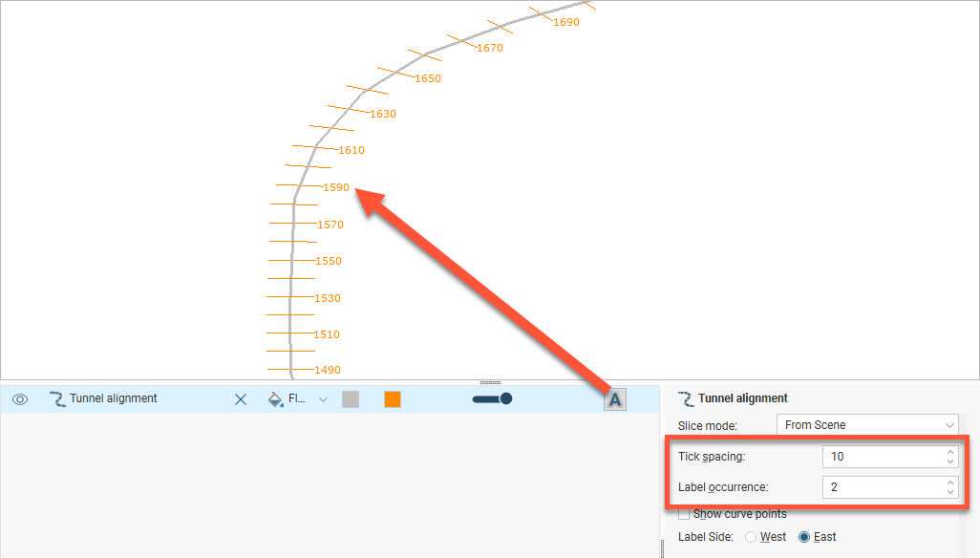This screenshot has width=980, height=558.
Task: Click the chainage label 1670
Action: (490, 48)
